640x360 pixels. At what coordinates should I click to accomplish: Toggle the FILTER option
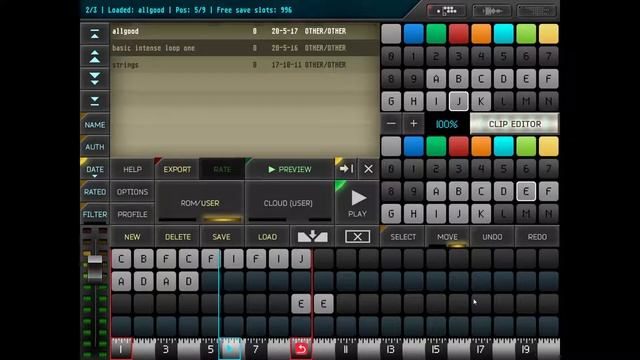(95, 214)
